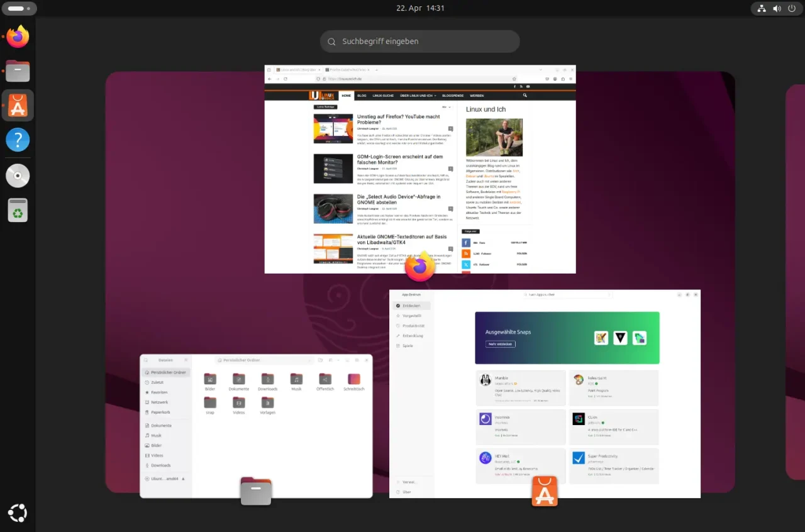Open the Trash from the dock

pos(18,210)
